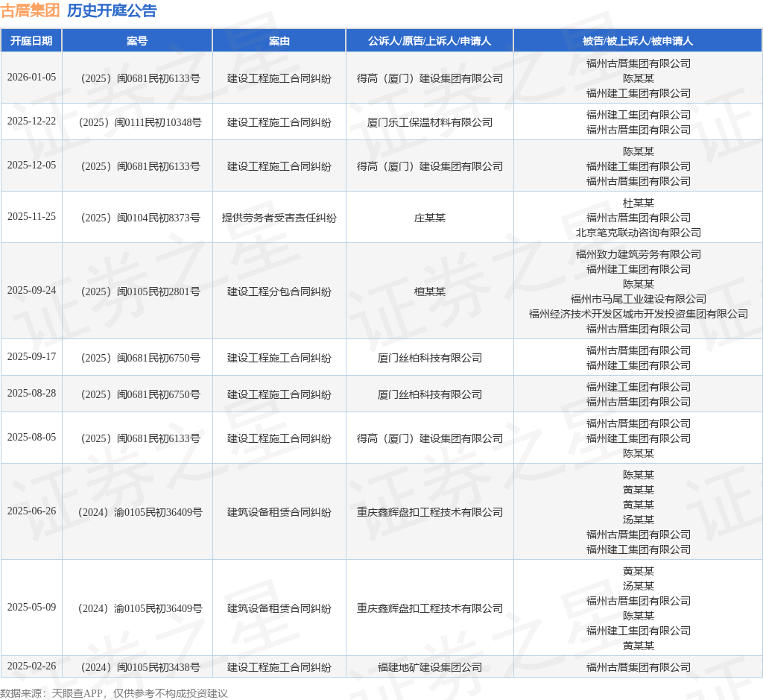Select case number 闽0105民初3438号

tap(140, 667)
